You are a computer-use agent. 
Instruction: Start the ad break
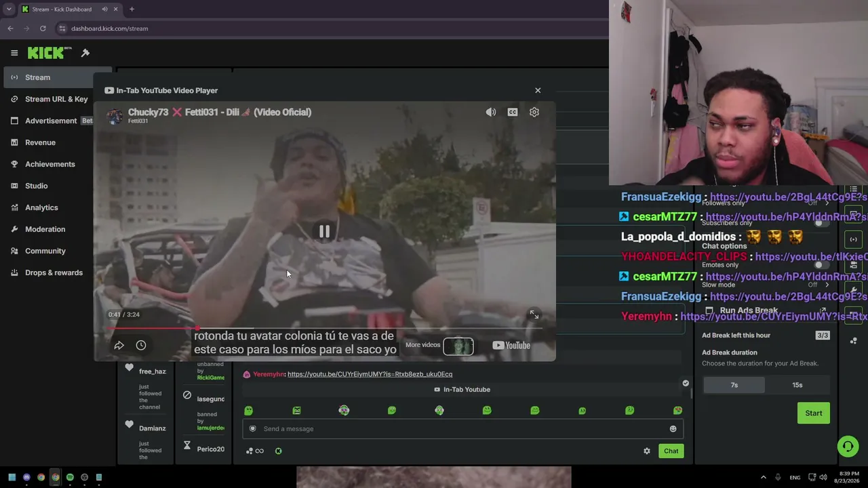click(814, 413)
